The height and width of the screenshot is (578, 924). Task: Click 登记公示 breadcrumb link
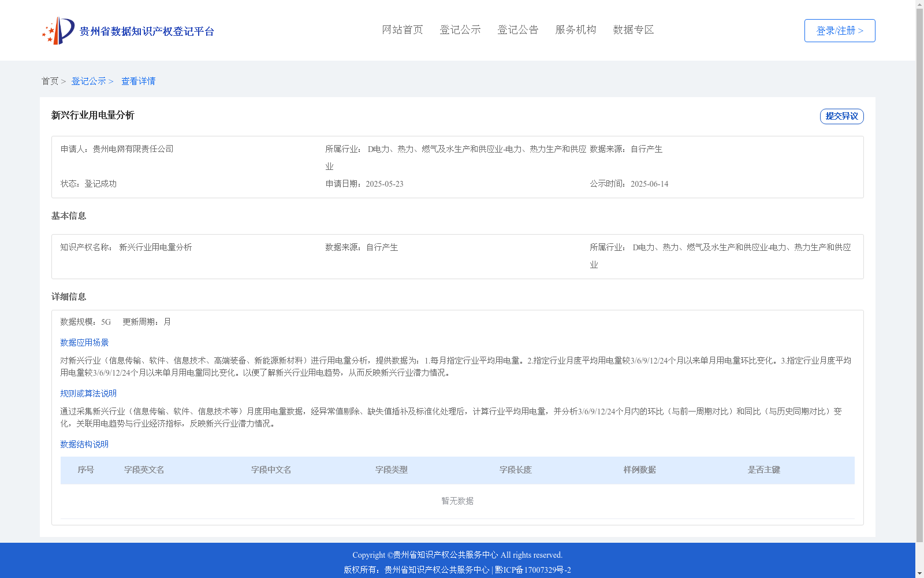pyautogui.click(x=88, y=81)
